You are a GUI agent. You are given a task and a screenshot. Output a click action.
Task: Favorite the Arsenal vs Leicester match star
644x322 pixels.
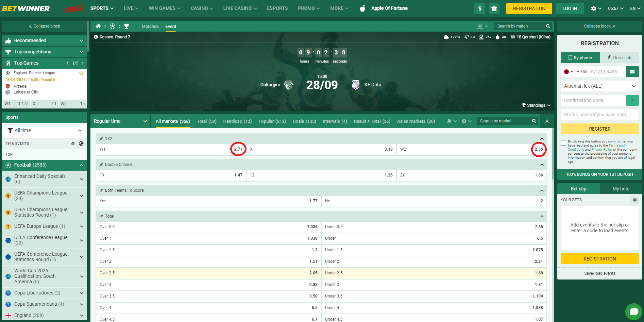81,73
